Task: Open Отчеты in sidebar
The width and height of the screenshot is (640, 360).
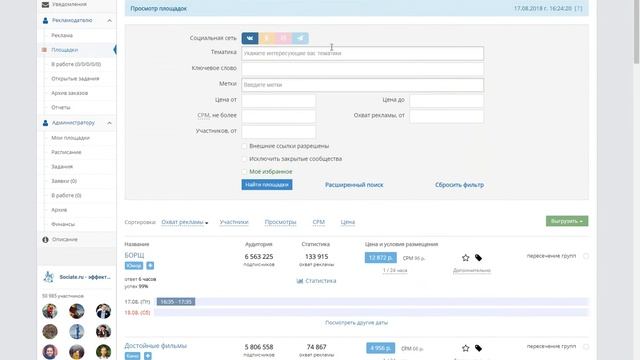Action: 61,107
